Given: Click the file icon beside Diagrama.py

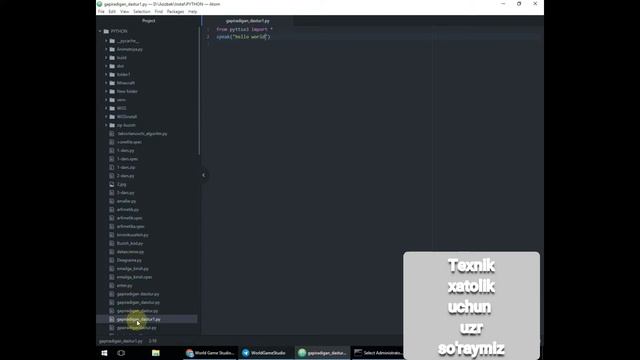Looking at the screenshot, I should (x=112, y=260).
